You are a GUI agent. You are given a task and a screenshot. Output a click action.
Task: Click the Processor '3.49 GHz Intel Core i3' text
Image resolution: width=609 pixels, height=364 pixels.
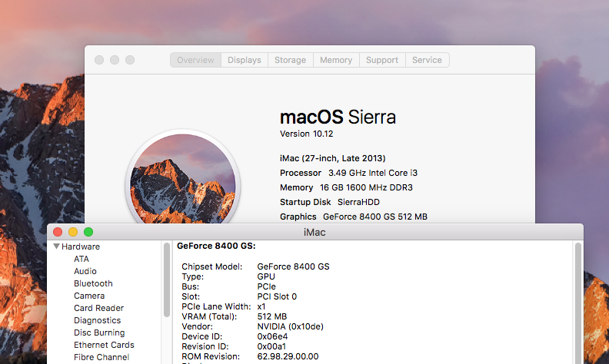click(373, 173)
